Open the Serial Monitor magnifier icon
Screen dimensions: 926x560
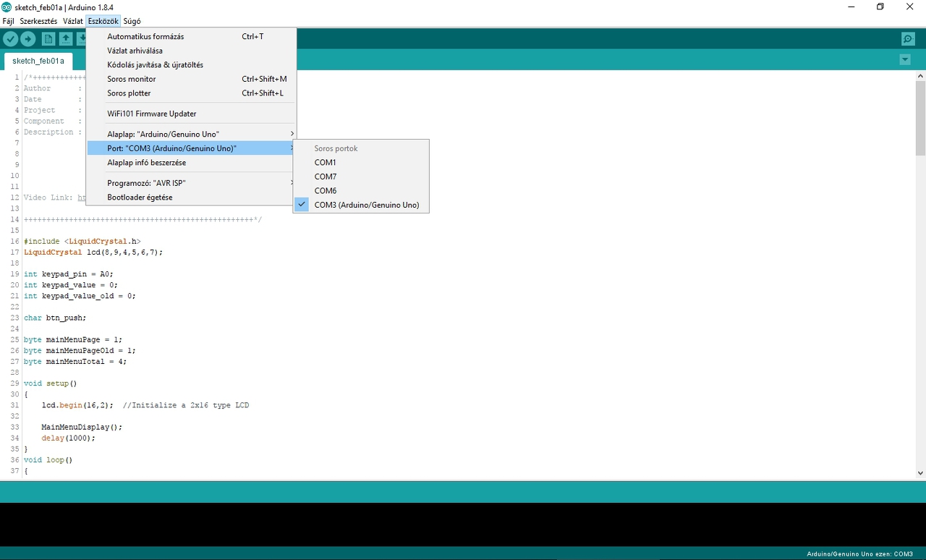pyautogui.click(x=908, y=39)
